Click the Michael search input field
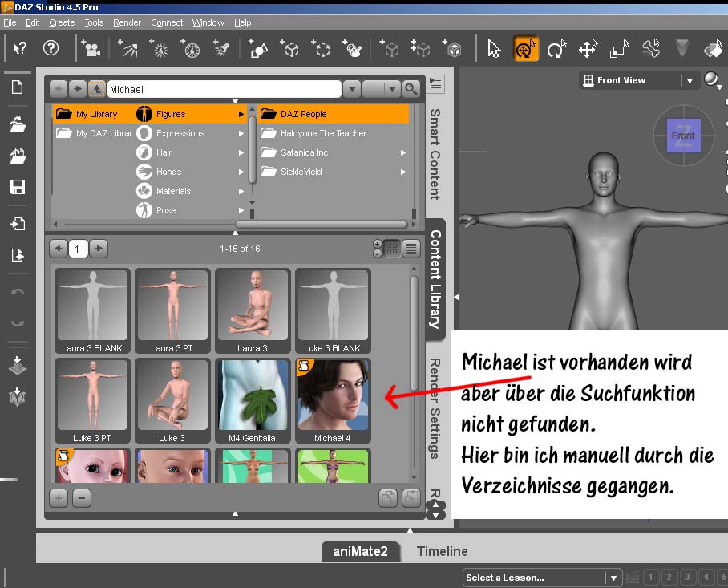 [224, 89]
